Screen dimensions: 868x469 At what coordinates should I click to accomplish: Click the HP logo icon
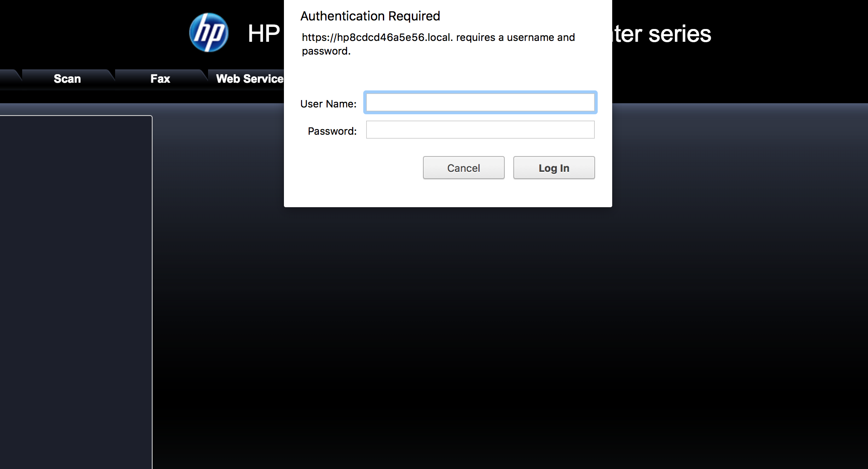[208, 33]
